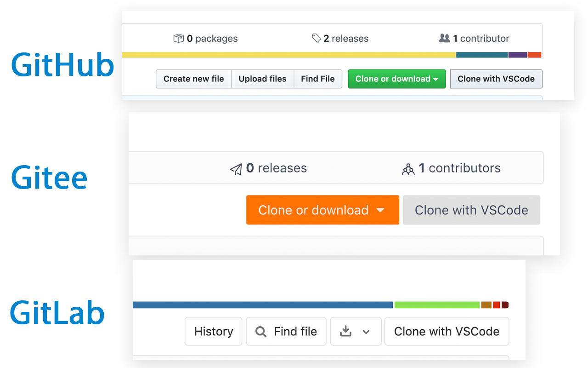Click the GitHub packages box icon

[178, 38]
